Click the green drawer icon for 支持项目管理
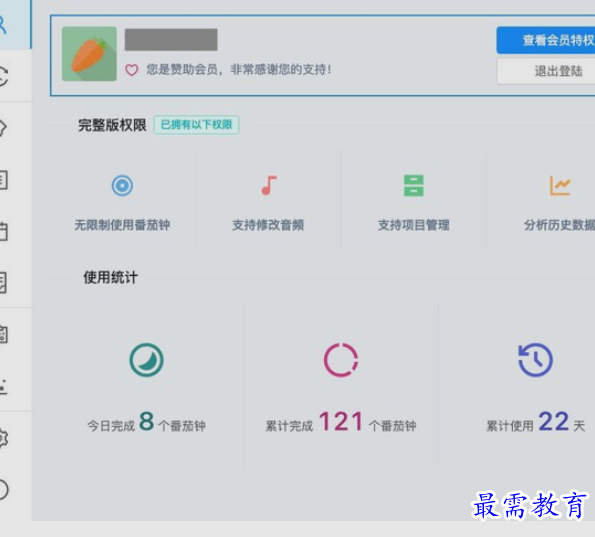Viewport: 595px width, 537px height. point(414,186)
